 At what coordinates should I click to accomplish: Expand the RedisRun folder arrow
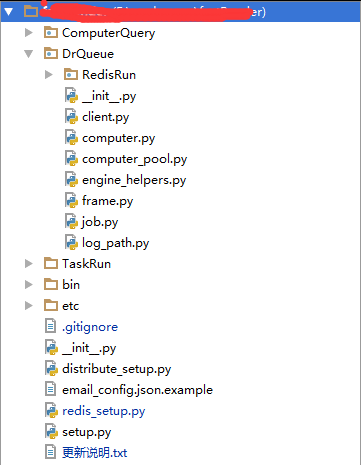[49, 75]
